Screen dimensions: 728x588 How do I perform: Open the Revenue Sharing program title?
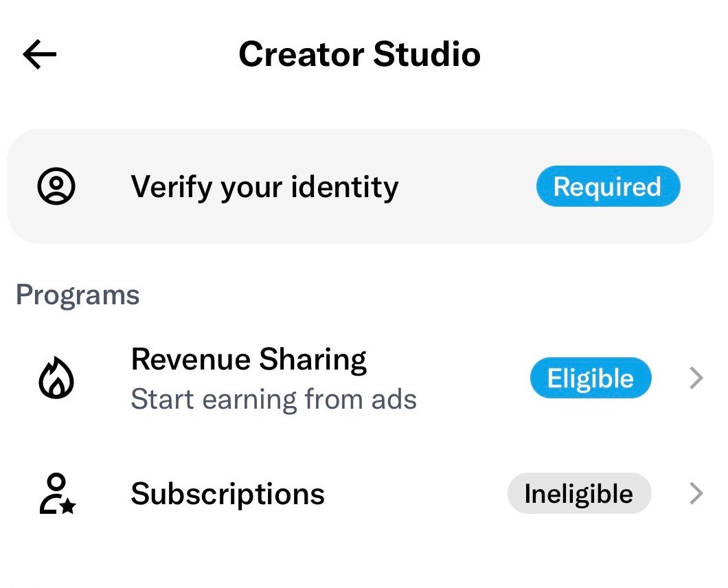pos(249,359)
